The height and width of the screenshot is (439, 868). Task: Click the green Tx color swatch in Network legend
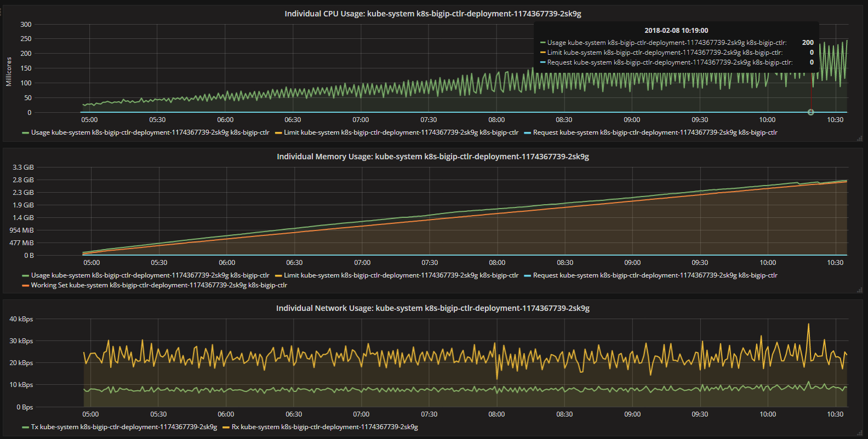click(x=26, y=428)
